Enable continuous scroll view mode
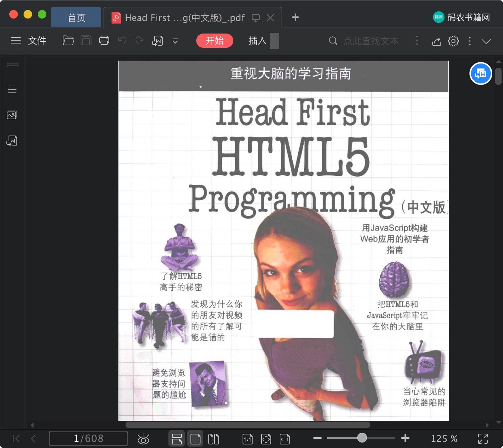This screenshot has width=503, height=448. pyautogui.click(x=177, y=439)
